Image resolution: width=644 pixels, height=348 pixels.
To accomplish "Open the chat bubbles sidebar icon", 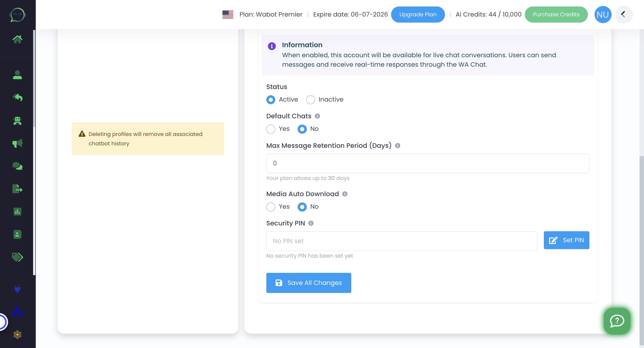I will point(17,166).
